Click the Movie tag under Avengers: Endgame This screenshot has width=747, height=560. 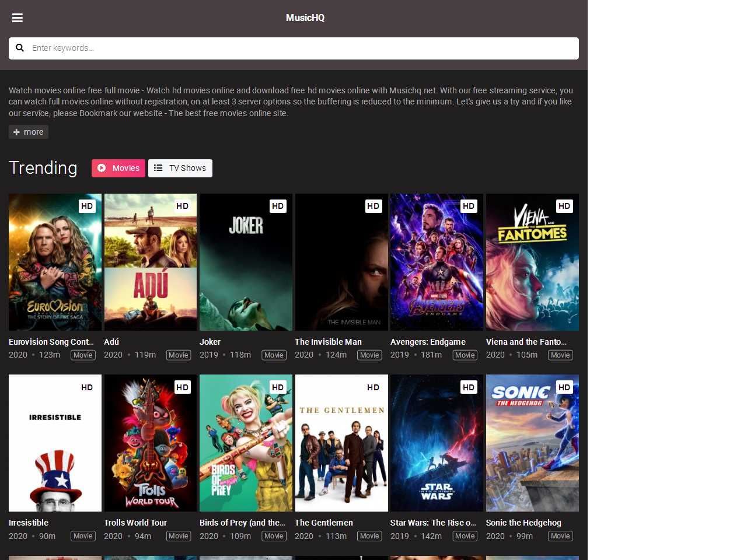(x=465, y=355)
